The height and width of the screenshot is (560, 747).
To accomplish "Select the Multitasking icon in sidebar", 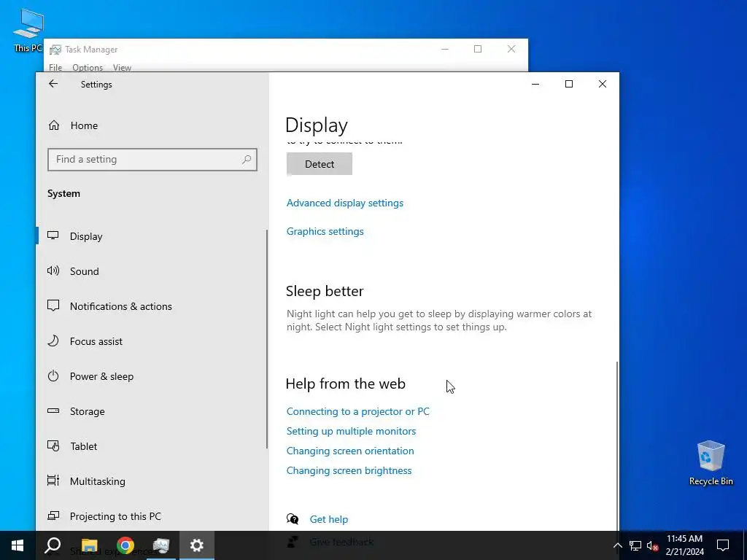I will [x=53, y=481].
